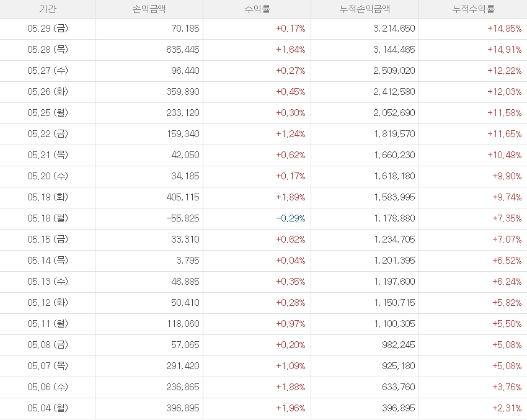Click the 기간 column header
The width and height of the screenshot is (527, 420).
pos(47,9)
